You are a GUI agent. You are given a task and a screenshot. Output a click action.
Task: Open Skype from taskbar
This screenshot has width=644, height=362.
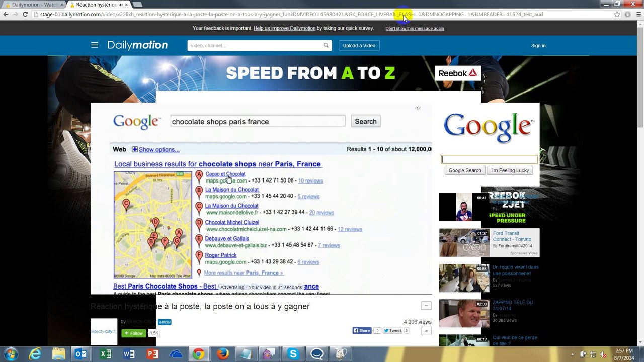point(293,354)
